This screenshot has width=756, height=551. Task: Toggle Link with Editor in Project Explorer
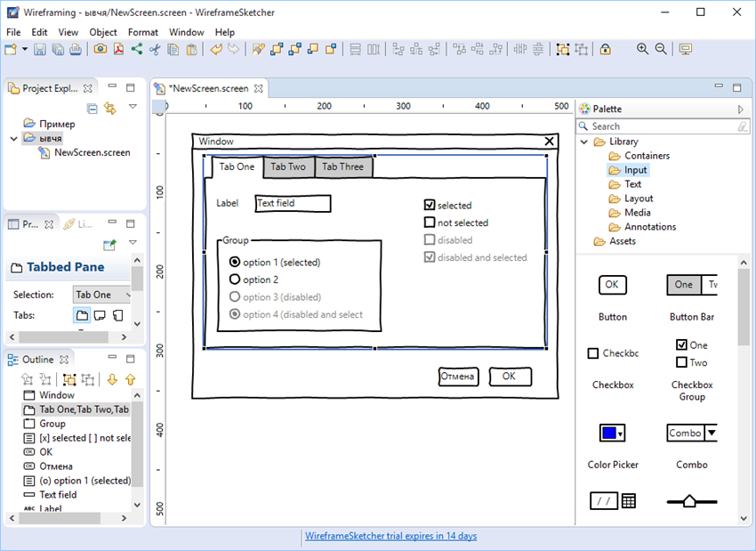click(x=110, y=109)
